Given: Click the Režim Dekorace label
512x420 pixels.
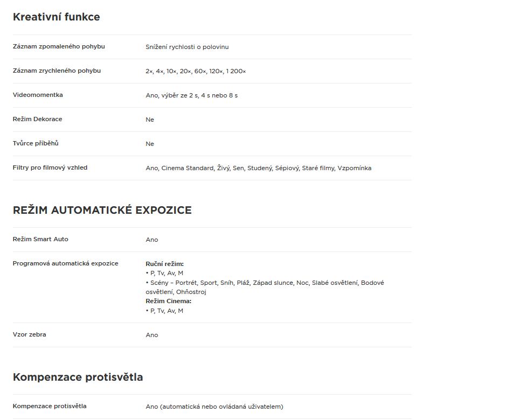Looking at the screenshot, I should 37,119.
